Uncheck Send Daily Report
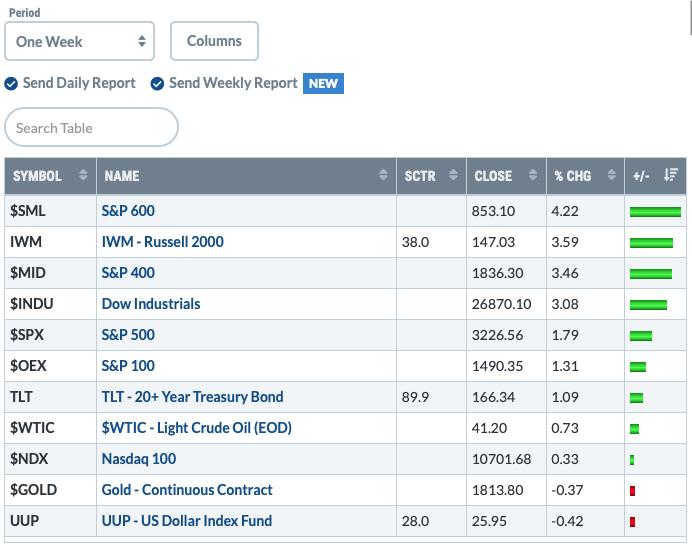 click(x=11, y=83)
